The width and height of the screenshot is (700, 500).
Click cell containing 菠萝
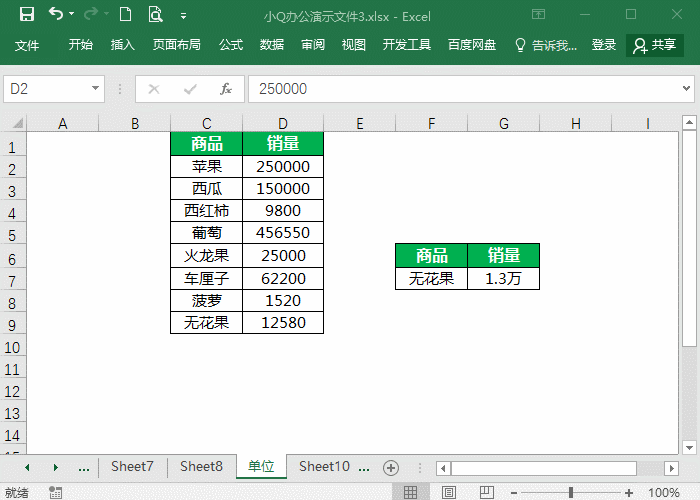pyautogui.click(x=207, y=300)
